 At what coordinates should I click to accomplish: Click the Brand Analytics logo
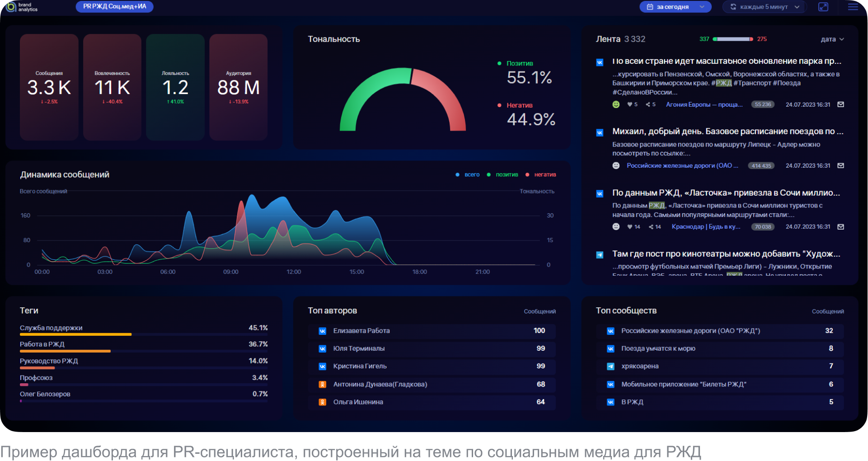pyautogui.click(x=22, y=7)
